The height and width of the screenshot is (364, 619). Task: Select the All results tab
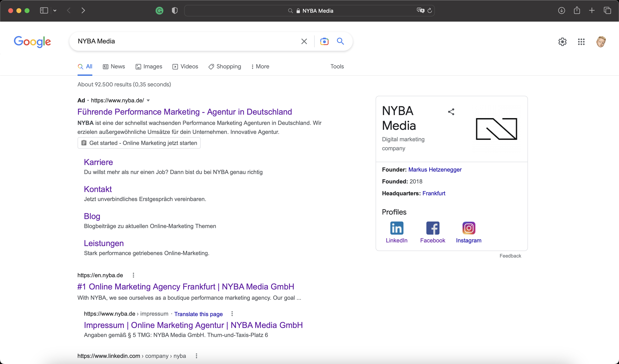pyautogui.click(x=85, y=67)
